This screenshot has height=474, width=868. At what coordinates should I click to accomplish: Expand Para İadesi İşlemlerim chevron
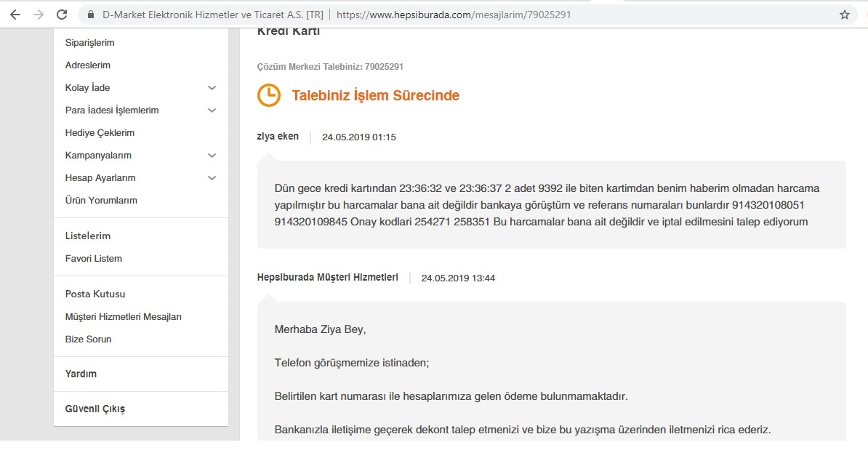tap(212, 111)
